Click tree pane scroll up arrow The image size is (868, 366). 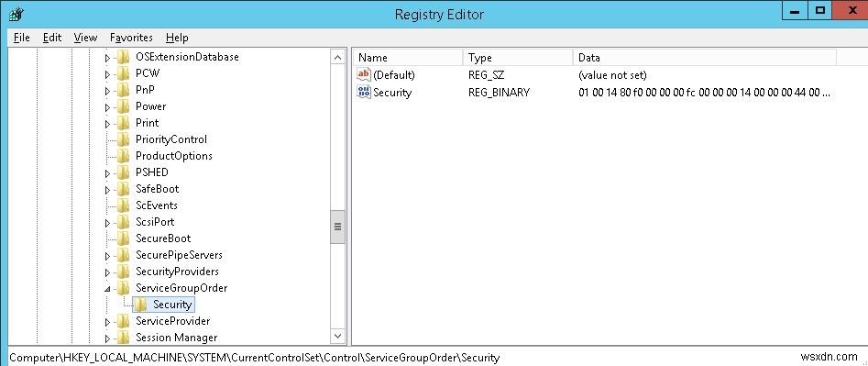pyautogui.click(x=337, y=57)
